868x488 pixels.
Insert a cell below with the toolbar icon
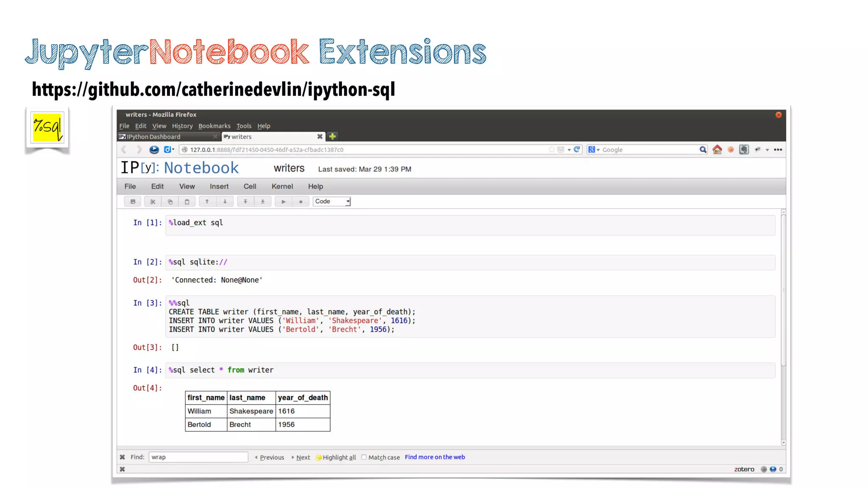point(263,202)
